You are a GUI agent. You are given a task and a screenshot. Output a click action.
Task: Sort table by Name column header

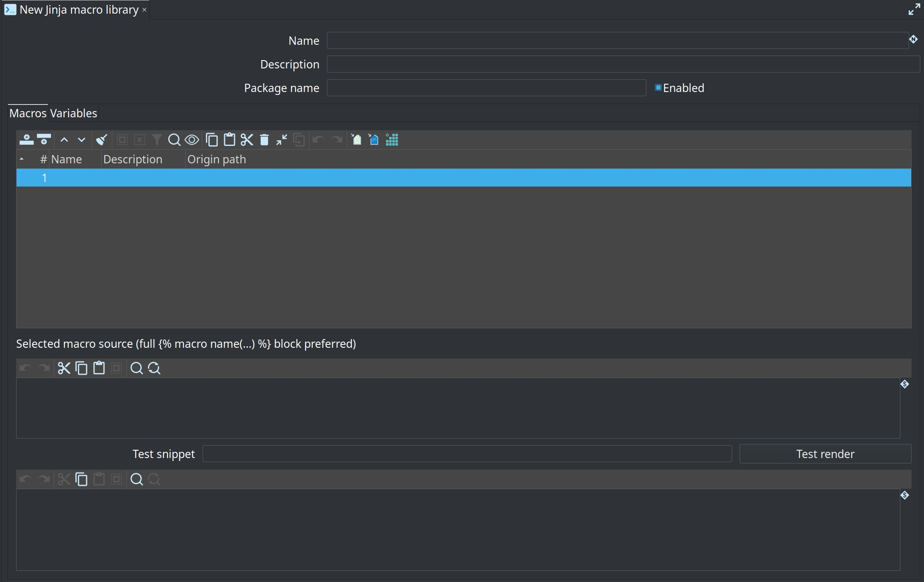click(x=75, y=159)
